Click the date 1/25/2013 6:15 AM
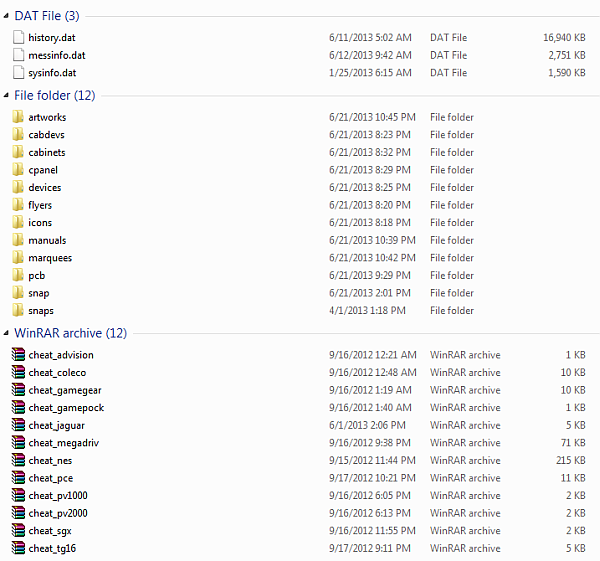 click(x=370, y=73)
